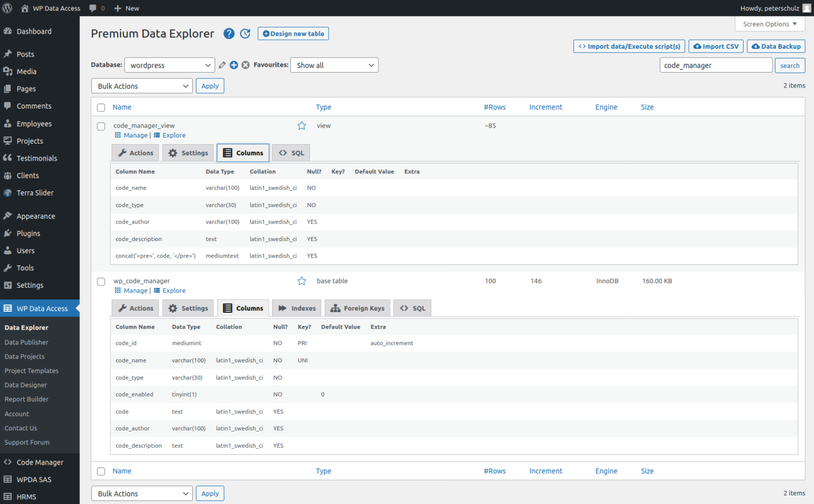The image size is (814, 504).
Task: Favourite the code_manager_view with the star icon
Action: click(x=302, y=126)
